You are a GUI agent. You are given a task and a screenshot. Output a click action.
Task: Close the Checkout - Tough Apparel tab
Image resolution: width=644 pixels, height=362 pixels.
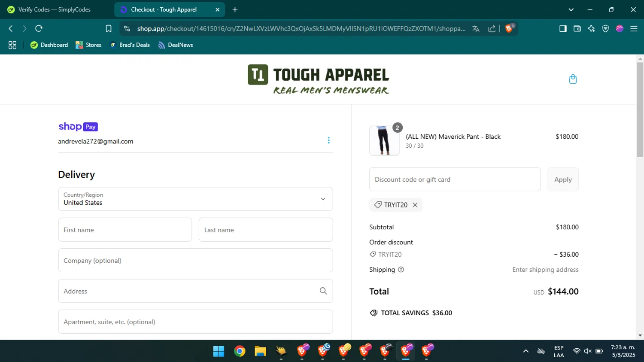(x=217, y=9)
